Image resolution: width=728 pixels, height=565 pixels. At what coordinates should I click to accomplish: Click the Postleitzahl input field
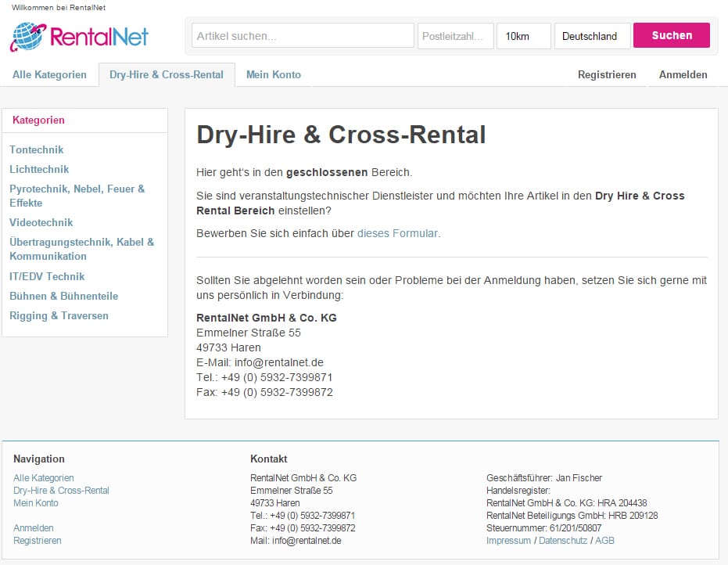coord(455,36)
